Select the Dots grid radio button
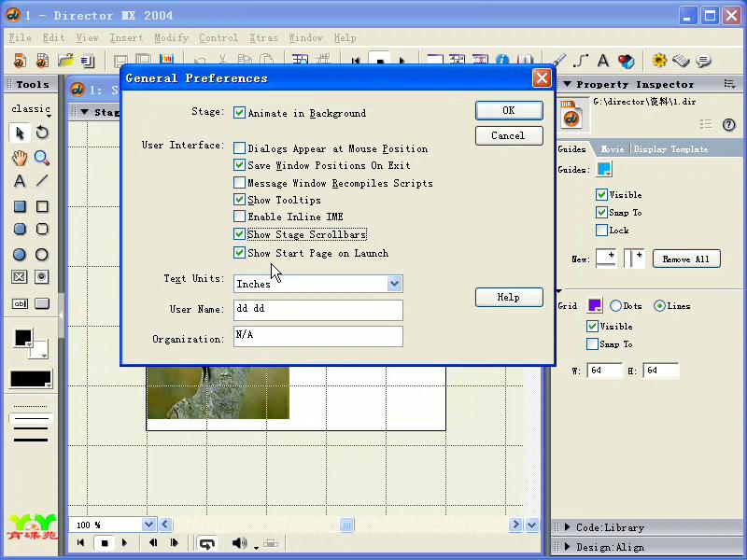Viewport: 747px width, 560px height. pyautogui.click(x=615, y=306)
